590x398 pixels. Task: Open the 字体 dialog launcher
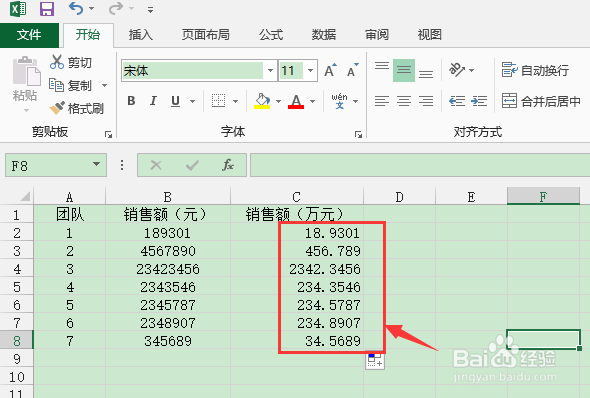pyautogui.click(x=358, y=134)
